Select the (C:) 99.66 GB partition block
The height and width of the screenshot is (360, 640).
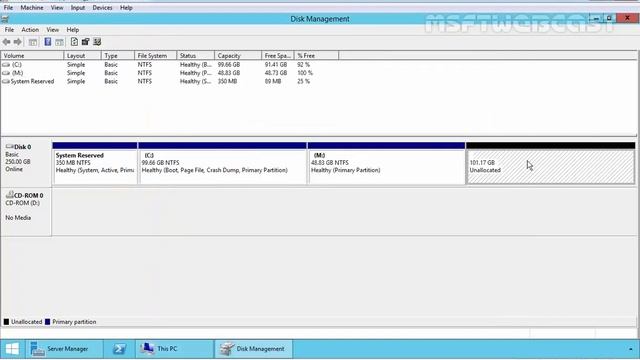(x=222, y=163)
